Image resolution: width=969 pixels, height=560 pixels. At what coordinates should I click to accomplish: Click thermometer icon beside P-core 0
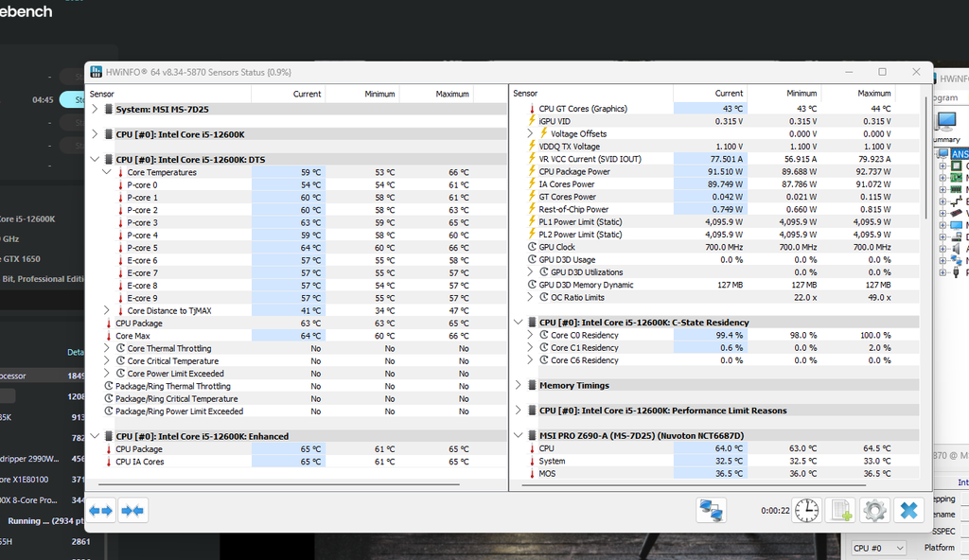coord(120,184)
